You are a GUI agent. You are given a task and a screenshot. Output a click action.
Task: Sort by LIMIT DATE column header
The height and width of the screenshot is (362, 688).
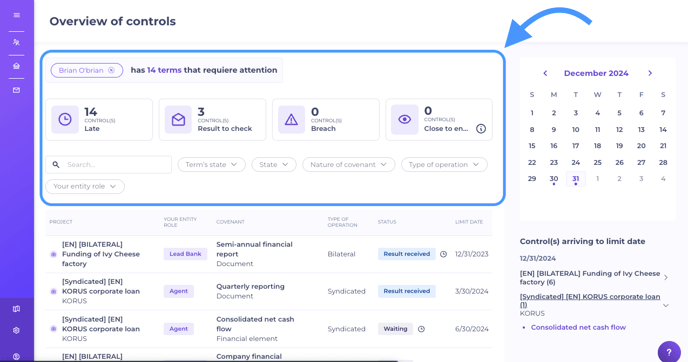click(469, 222)
